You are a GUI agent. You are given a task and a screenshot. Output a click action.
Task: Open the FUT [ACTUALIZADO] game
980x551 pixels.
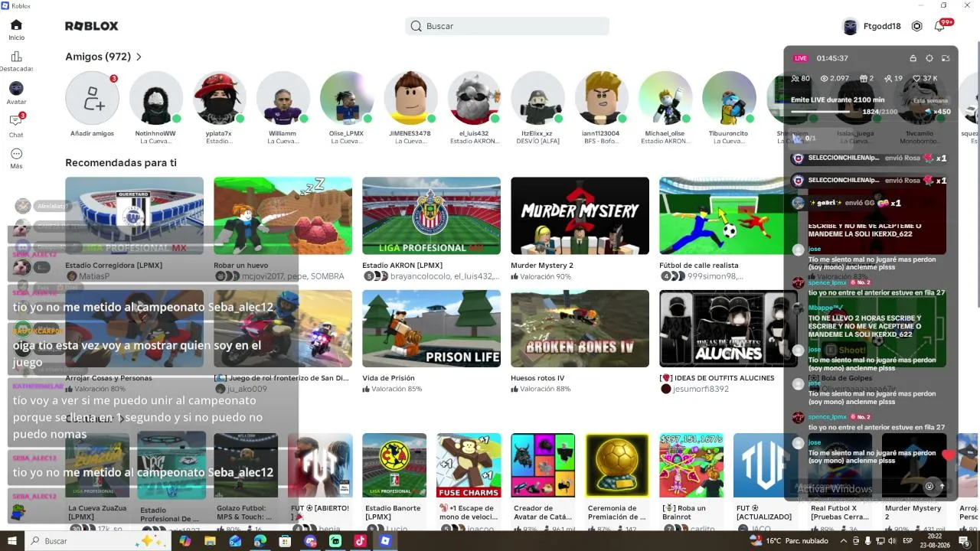tap(766, 465)
